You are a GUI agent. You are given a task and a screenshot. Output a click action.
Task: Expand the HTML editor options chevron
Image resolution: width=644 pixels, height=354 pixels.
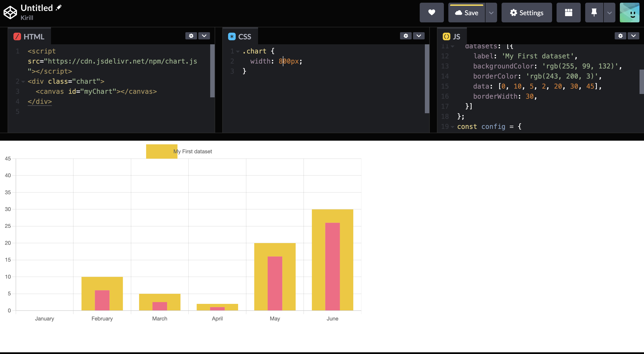coord(204,36)
